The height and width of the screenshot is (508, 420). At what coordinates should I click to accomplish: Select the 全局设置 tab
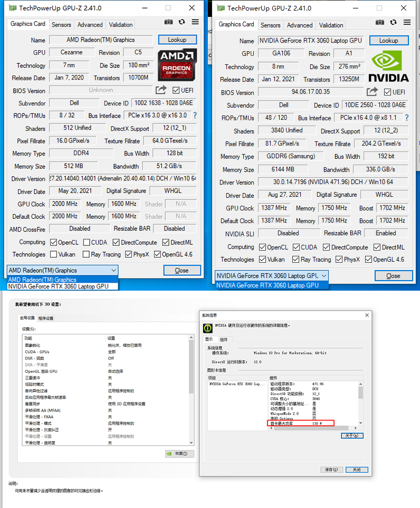27,318
